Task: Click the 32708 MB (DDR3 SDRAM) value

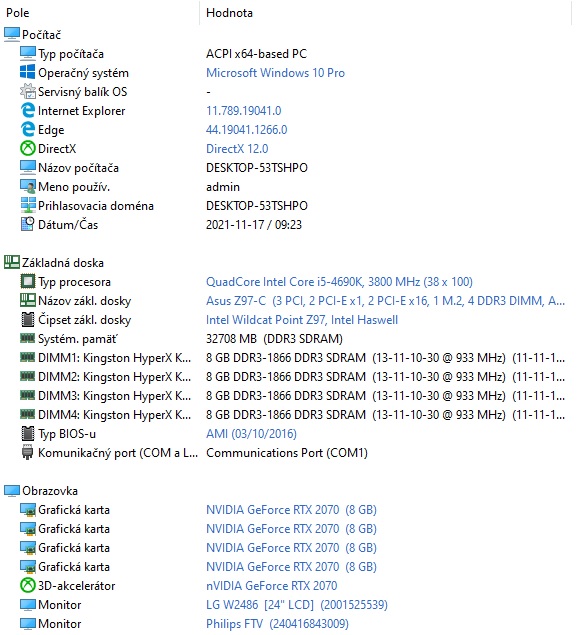Action: 274,339
